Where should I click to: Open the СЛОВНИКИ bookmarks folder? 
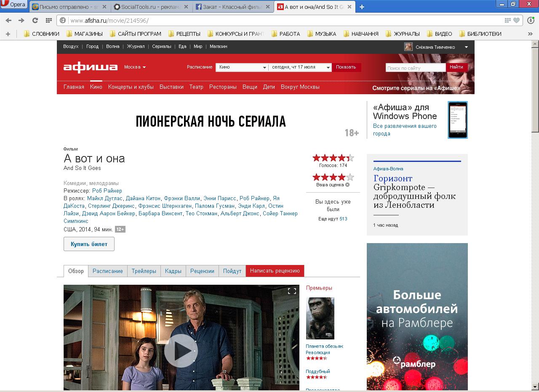click(x=42, y=34)
